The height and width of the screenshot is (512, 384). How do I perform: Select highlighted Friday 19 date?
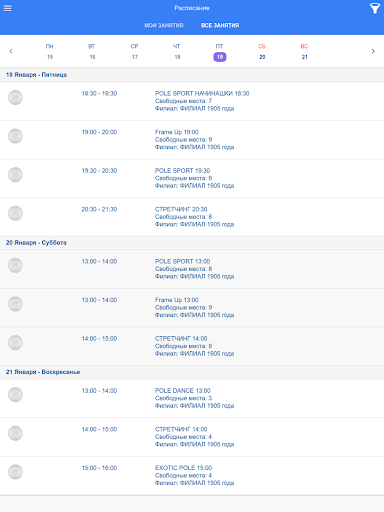tap(220, 57)
